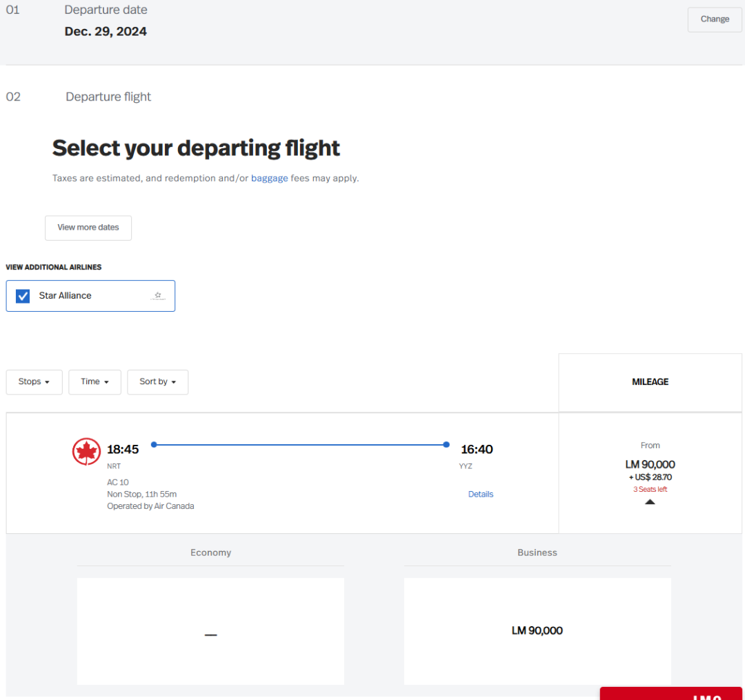
Task: Click the departure dot above NRT
Action: tap(154, 445)
